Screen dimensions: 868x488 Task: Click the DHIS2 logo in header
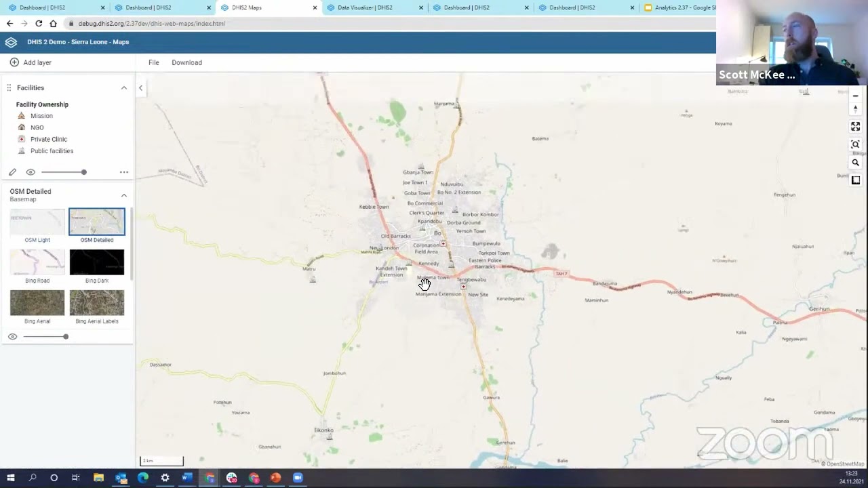[11, 42]
